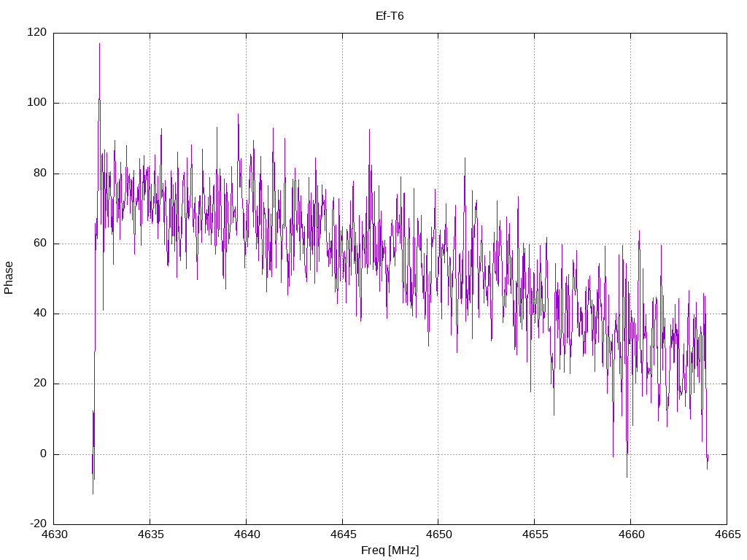Click x-axis tick label 4645

[343, 534]
